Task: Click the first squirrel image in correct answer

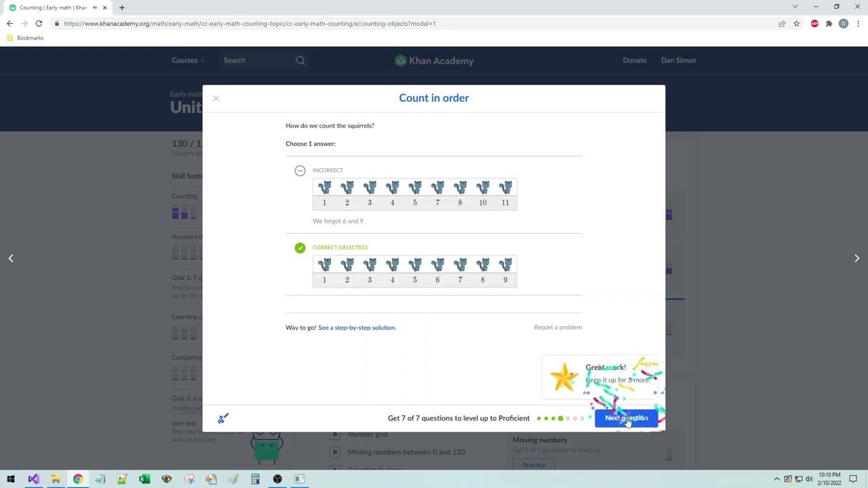Action: click(324, 265)
